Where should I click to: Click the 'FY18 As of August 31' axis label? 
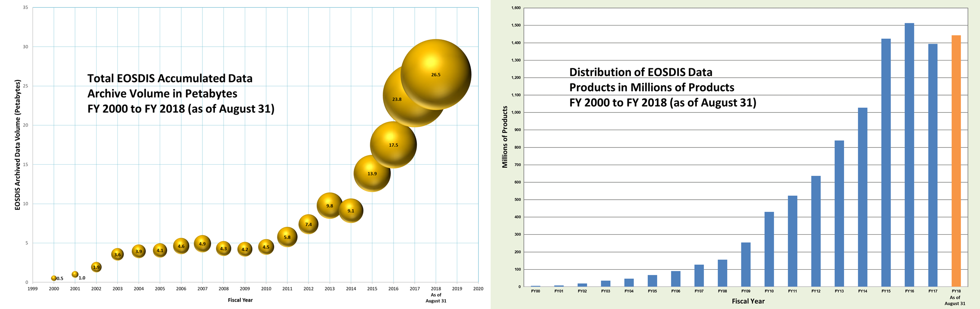[955, 297]
